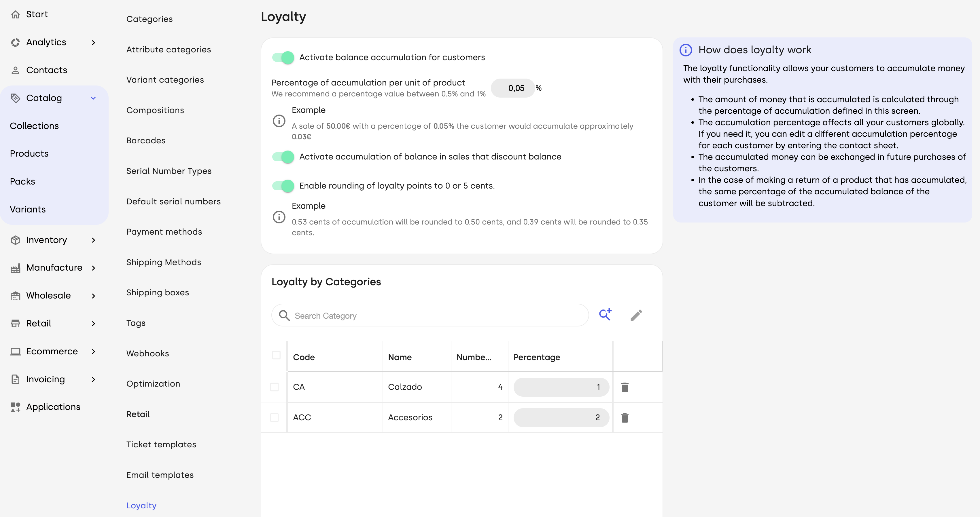980x517 pixels.
Task: Delete the Calzado category row
Action: pos(625,387)
